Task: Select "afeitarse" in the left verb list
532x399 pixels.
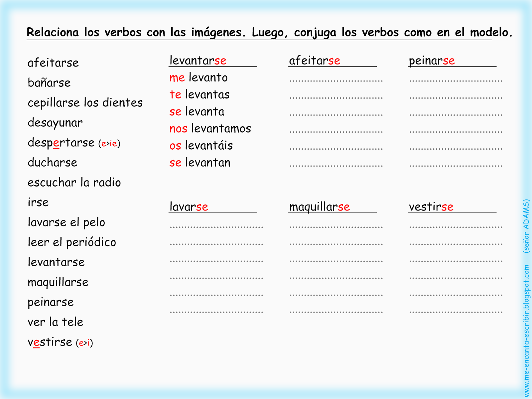Action: (53, 63)
